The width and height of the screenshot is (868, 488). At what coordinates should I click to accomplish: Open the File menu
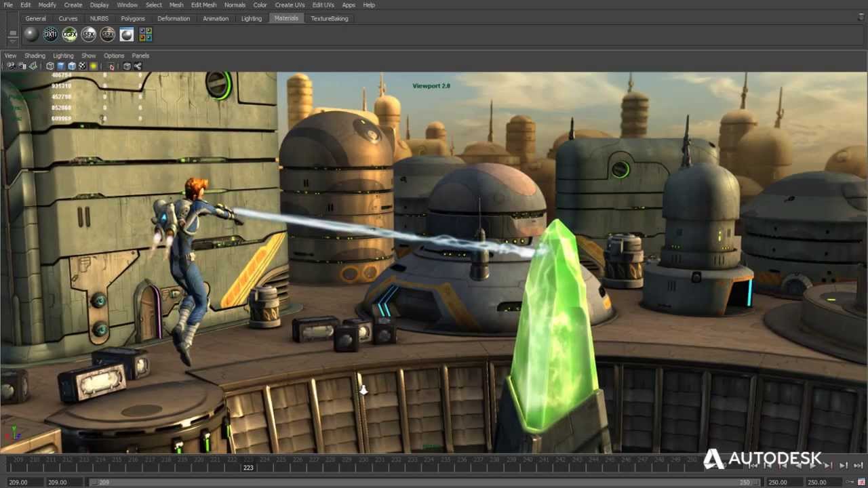pos(8,5)
